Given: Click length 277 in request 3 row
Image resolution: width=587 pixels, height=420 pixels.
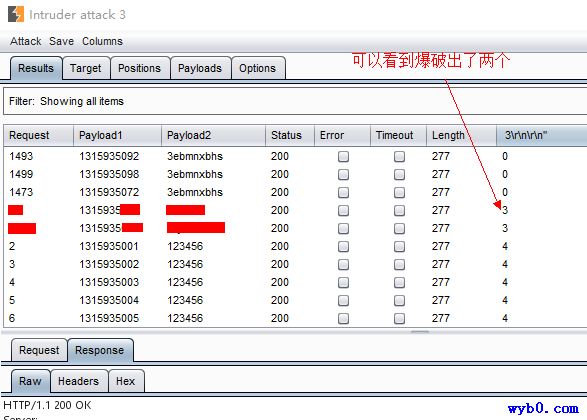Looking at the screenshot, I should pyautogui.click(x=441, y=264).
